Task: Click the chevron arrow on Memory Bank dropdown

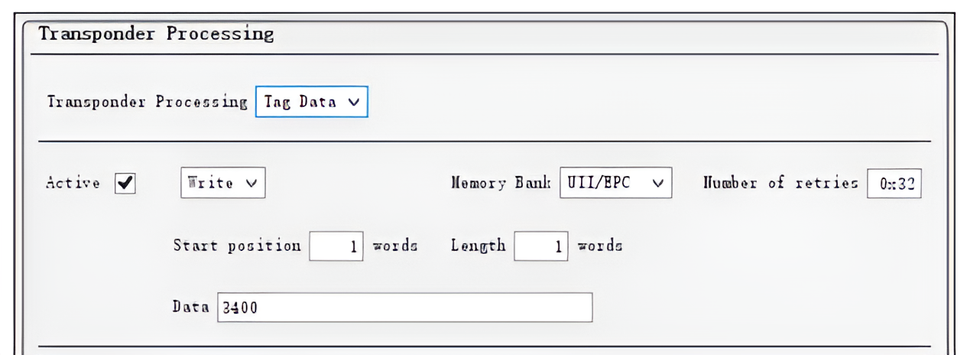Action: 657,184
